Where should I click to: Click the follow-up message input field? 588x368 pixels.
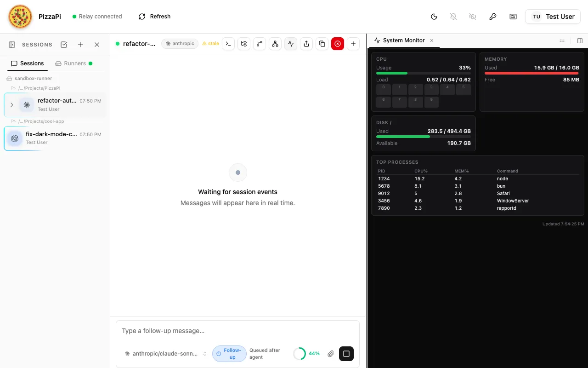[237, 331]
